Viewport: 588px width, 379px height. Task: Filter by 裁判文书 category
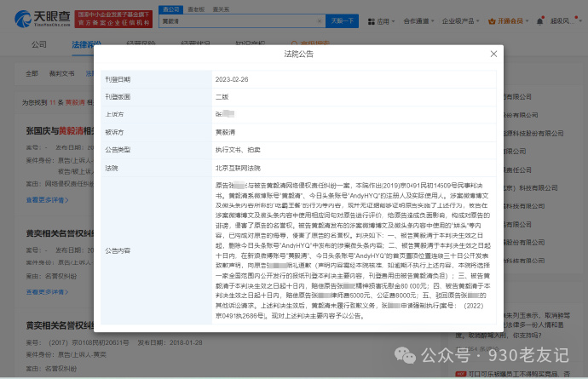[62, 73]
